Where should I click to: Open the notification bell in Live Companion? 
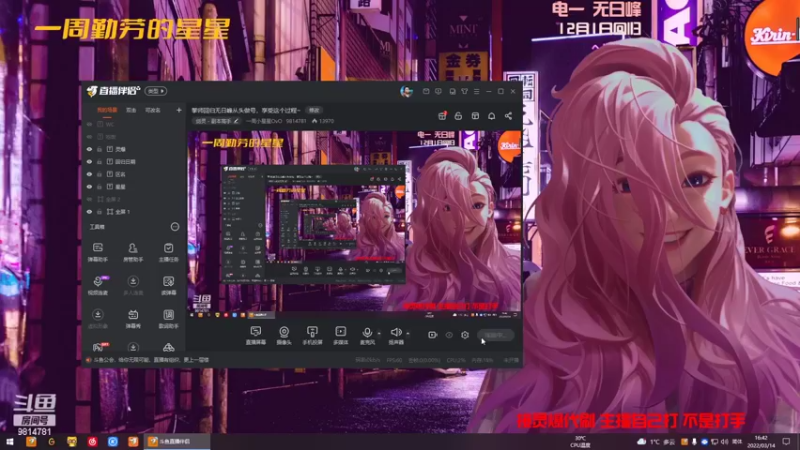(x=491, y=116)
